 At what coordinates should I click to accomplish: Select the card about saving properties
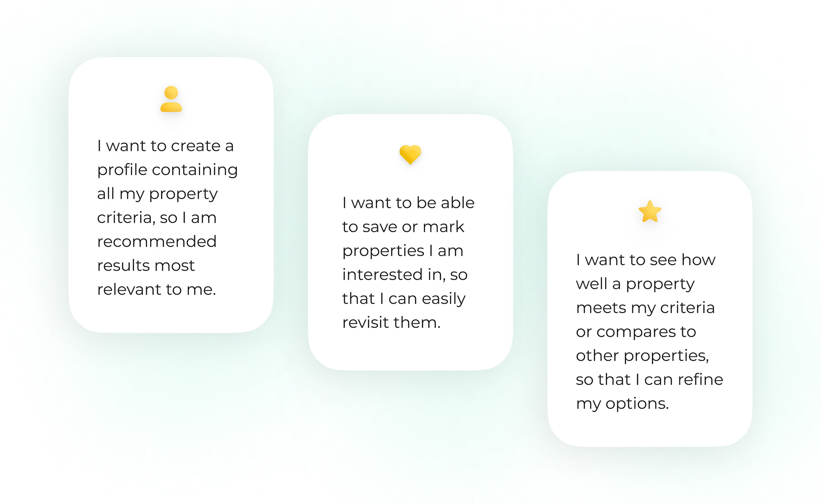(410, 242)
